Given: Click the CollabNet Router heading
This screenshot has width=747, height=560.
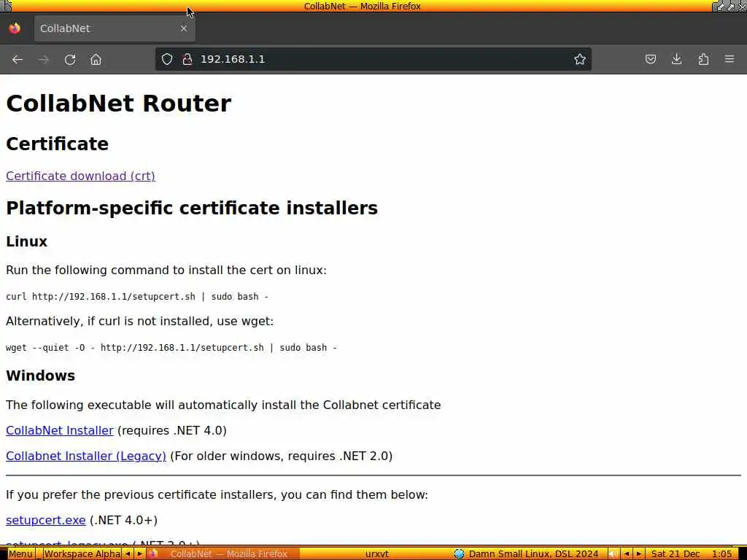Looking at the screenshot, I should [x=119, y=104].
